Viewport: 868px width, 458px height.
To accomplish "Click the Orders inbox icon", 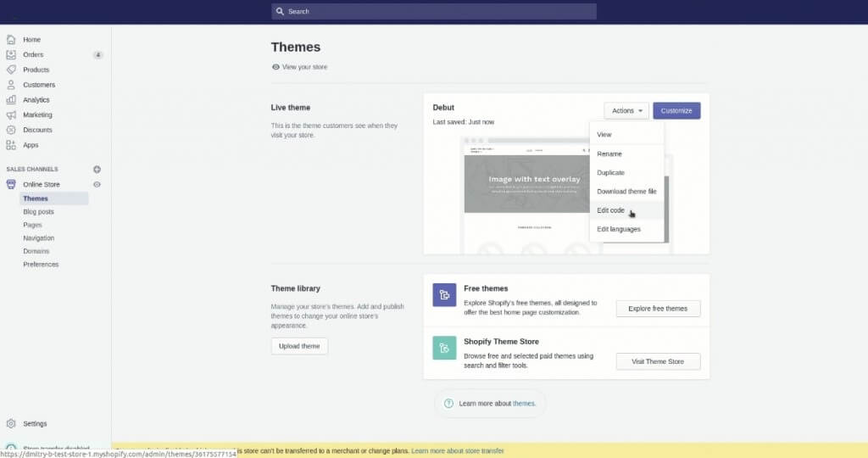I will coord(11,54).
